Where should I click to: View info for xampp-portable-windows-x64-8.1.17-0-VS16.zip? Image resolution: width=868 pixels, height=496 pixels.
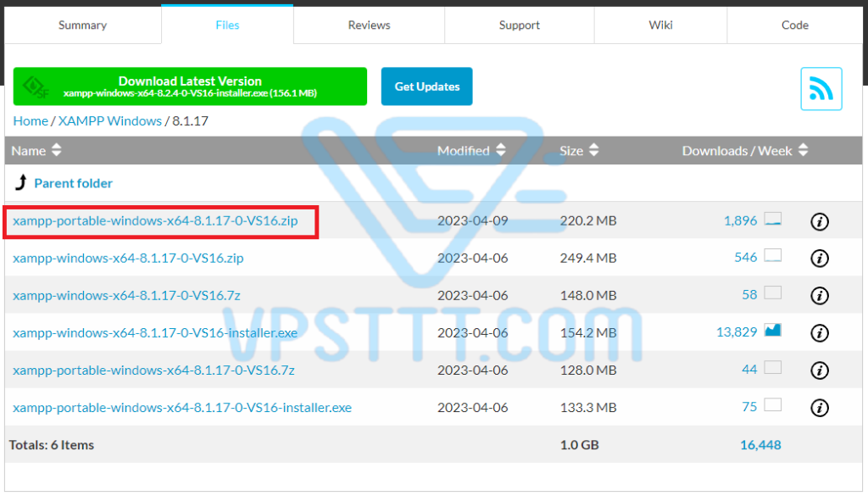(x=820, y=221)
